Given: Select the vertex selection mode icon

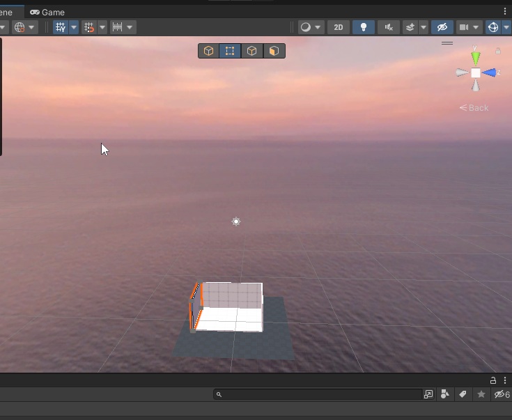Looking at the screenshot, I should coord(229,51).
